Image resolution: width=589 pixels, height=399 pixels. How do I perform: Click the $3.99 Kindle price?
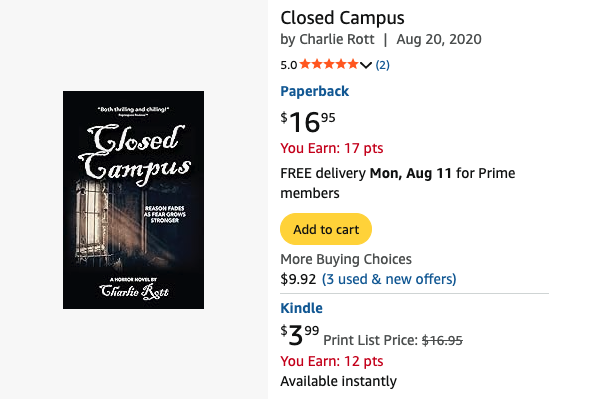[x=299, y=335]
